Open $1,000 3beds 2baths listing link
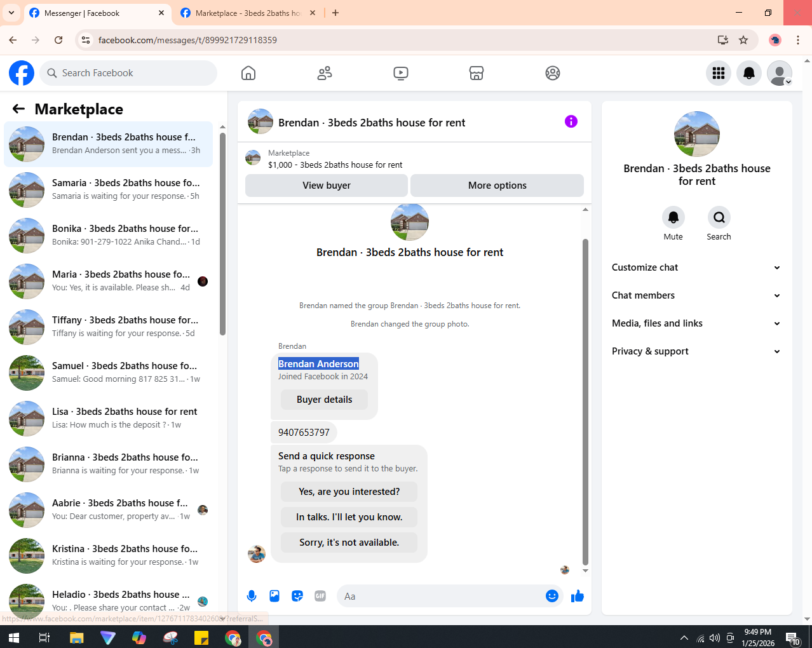 (x=335, y=165)
